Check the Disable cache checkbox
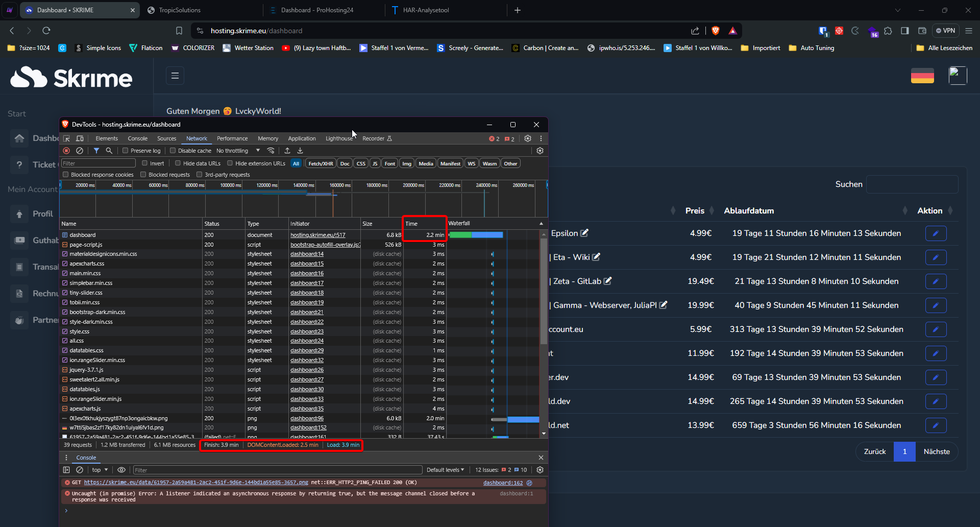This screenshot has height=527, width=980. coord(173,151)
